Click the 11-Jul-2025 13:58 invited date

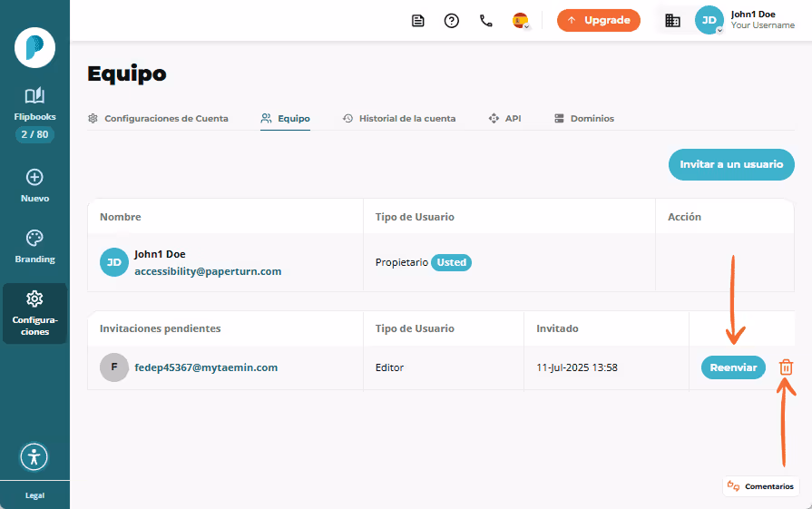[x=577, y=367]
